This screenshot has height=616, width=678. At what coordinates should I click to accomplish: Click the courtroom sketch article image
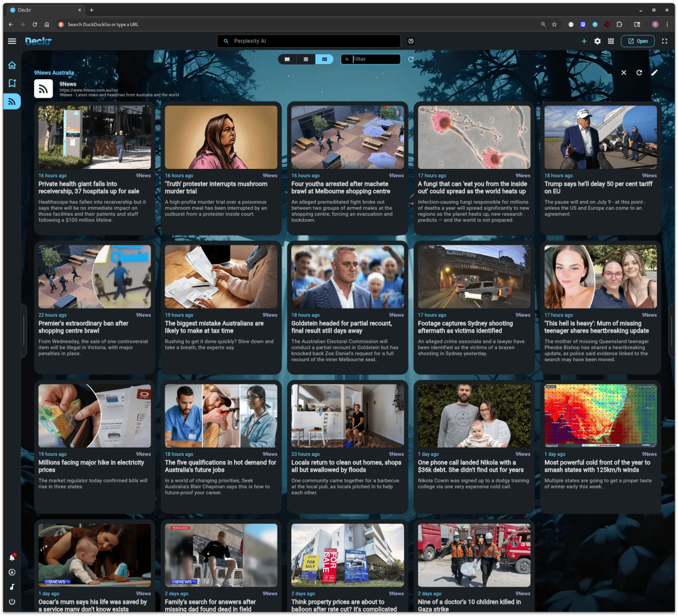point(221,137)
